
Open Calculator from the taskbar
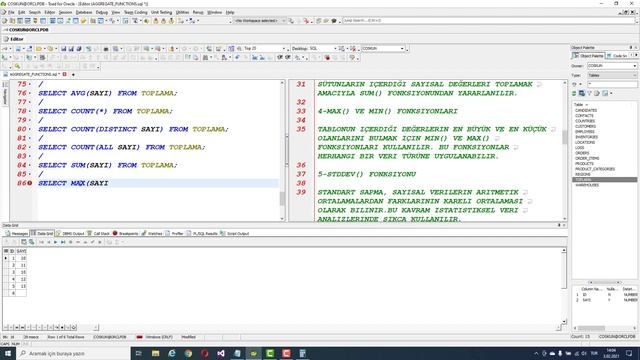click(x=302, y=353)
